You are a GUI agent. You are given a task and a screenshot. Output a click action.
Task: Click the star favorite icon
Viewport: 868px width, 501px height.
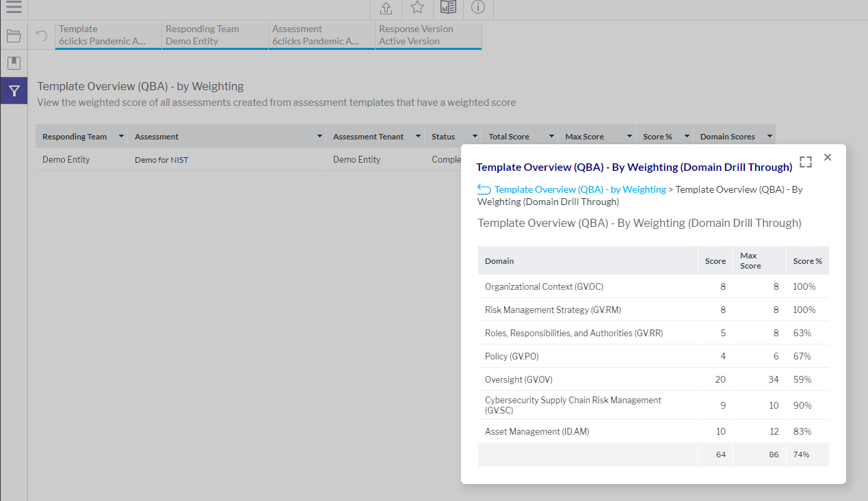click(417, 8)
